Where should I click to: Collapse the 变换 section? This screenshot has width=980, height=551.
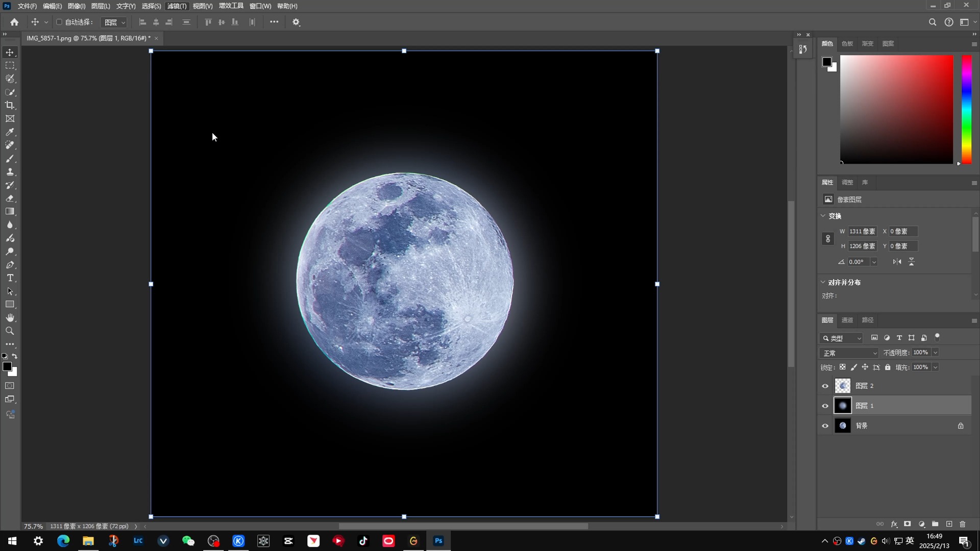(x=823, y=216)
